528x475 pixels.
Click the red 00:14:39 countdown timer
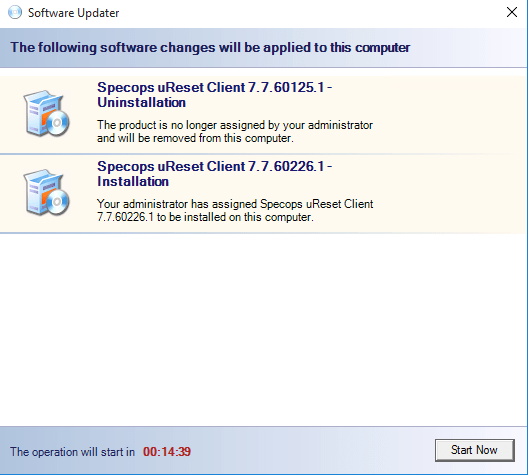click(x=167, y=452)
